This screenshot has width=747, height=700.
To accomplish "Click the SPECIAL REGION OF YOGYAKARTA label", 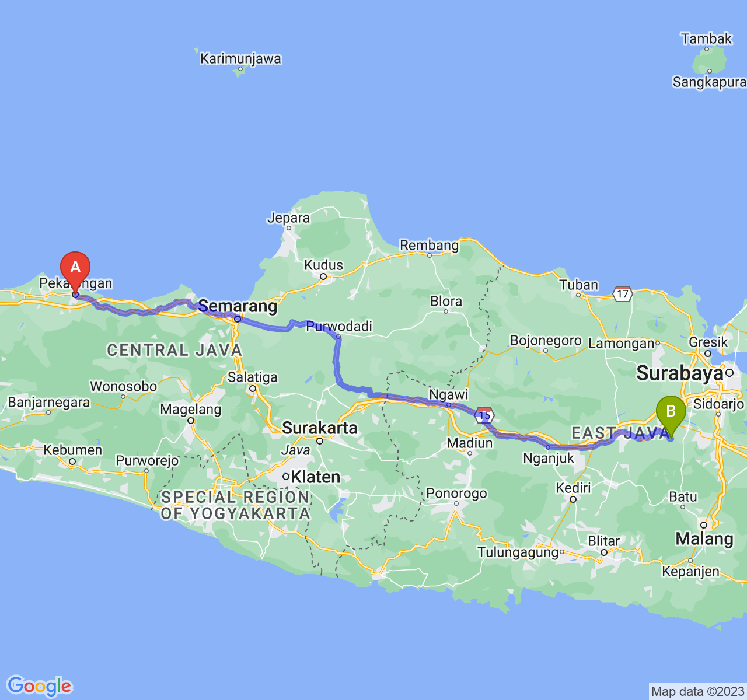I will coord(236,505).
